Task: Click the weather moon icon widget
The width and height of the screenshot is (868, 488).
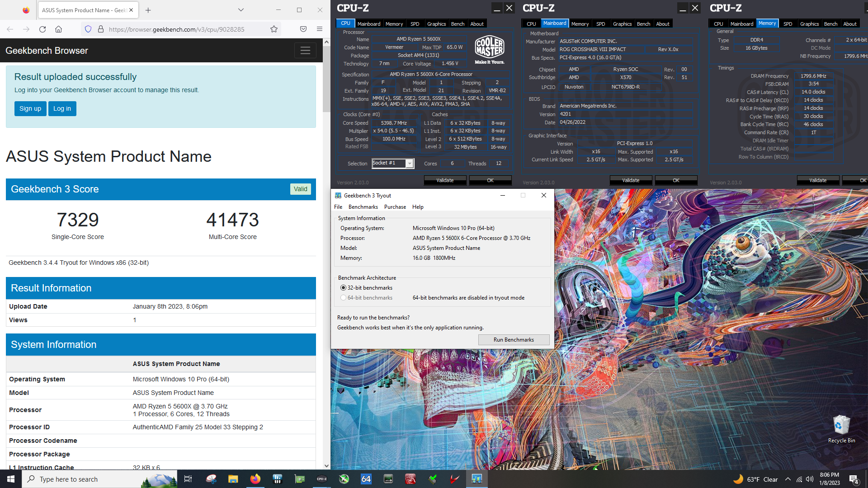Action: click(738, 479)
